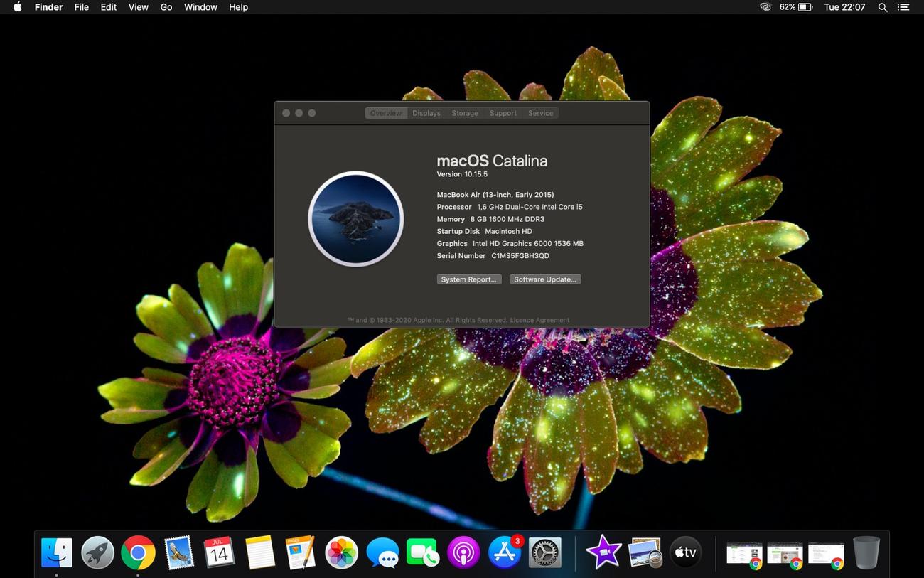
Task: Click the Creative Cloud menu bar icon
Action: [765, 7]
